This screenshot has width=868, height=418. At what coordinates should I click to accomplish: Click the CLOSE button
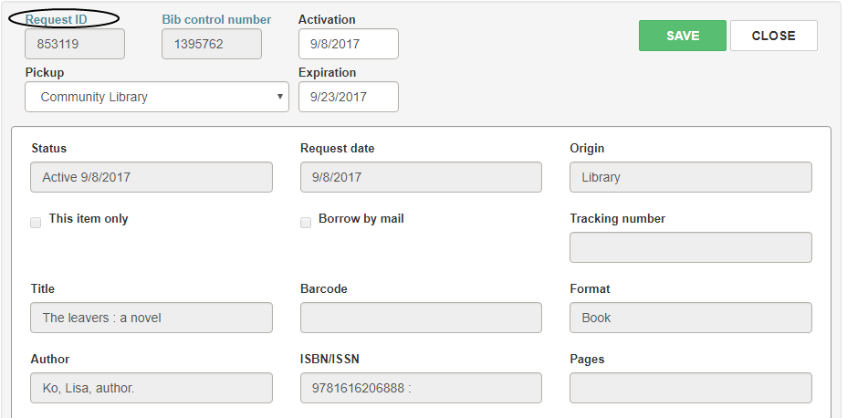click(x=773, y=36)
